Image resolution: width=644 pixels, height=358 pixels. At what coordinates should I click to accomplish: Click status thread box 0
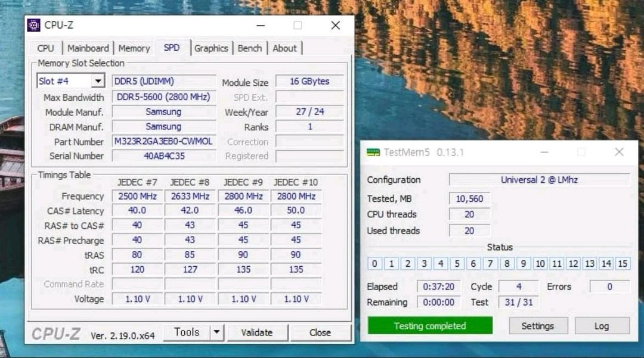374,264
